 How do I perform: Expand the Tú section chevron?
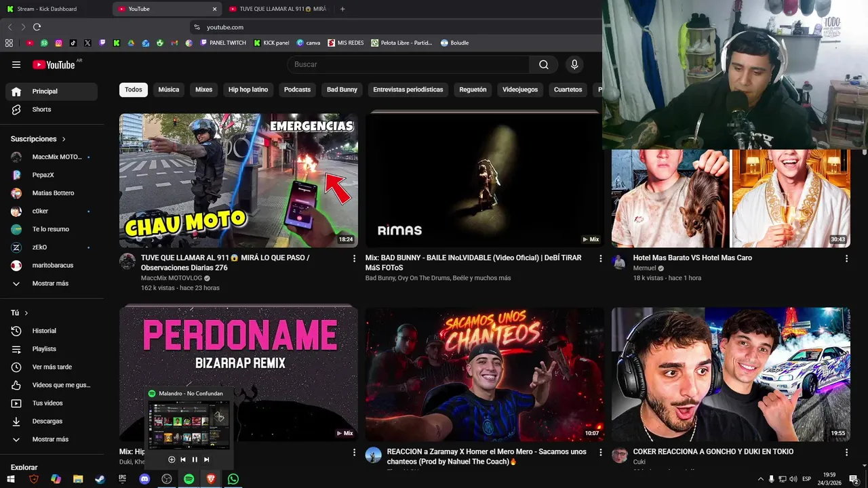pos(26,313)
